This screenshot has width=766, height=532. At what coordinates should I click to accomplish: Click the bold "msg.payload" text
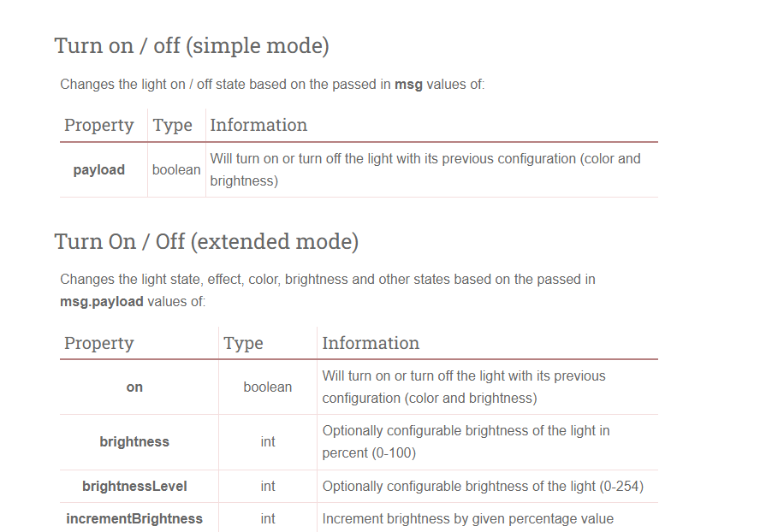pyautogui.click(x=102, y=301)
